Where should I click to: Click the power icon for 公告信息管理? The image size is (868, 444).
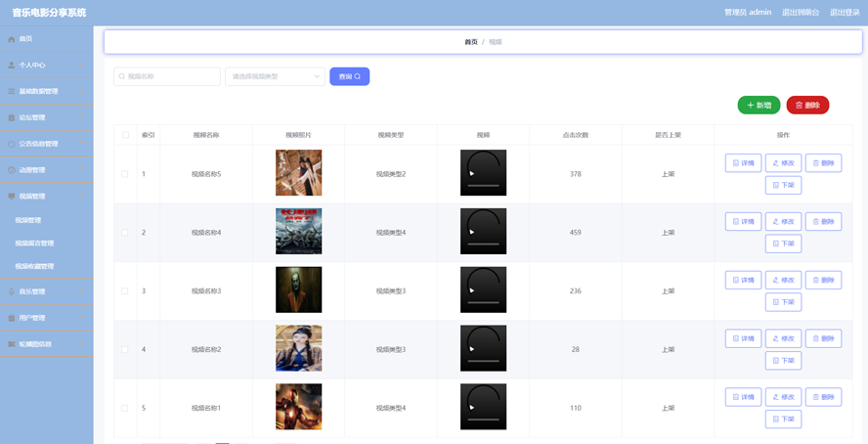click(12, 144)
